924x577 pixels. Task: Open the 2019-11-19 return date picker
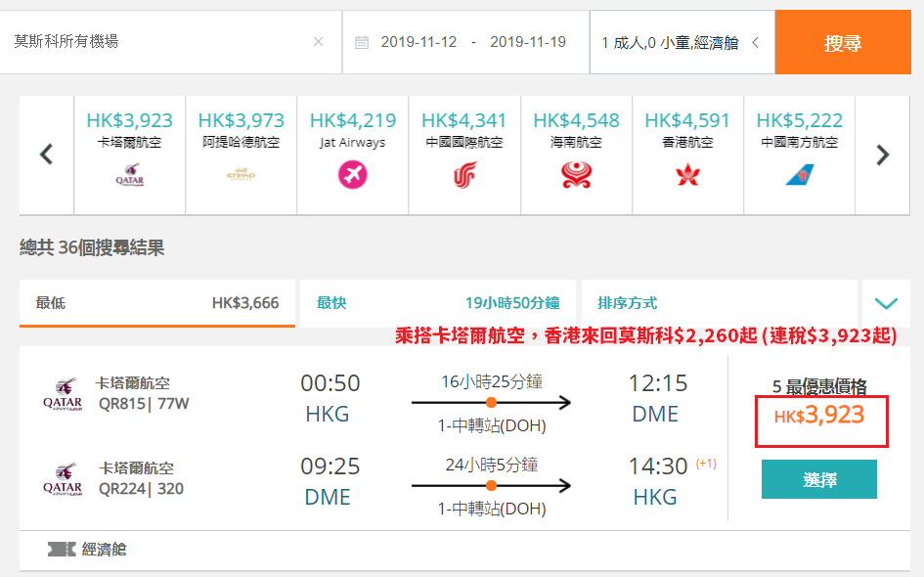[528, 42]
